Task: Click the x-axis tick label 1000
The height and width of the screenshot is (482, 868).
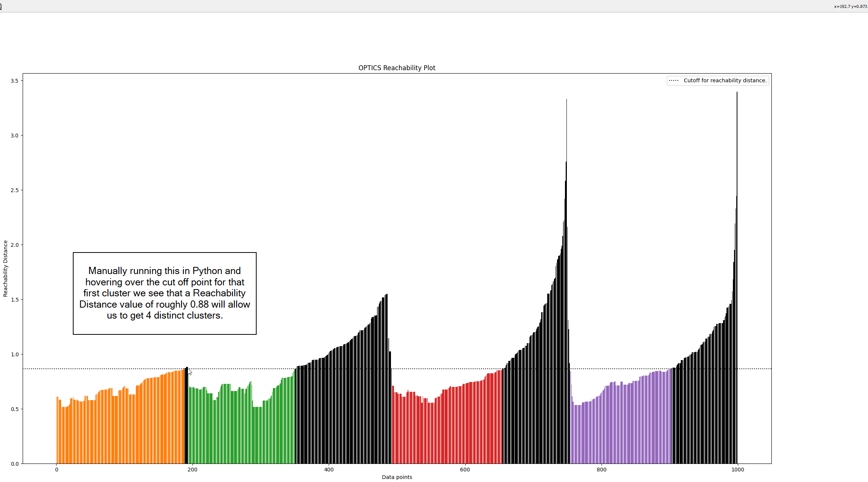Action: (x=737, y=470)
